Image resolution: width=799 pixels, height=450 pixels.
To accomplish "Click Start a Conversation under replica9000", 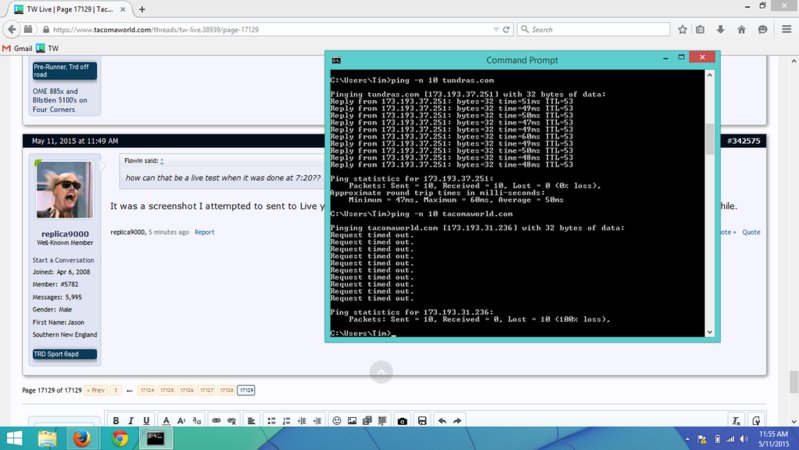I will point(63,260).
